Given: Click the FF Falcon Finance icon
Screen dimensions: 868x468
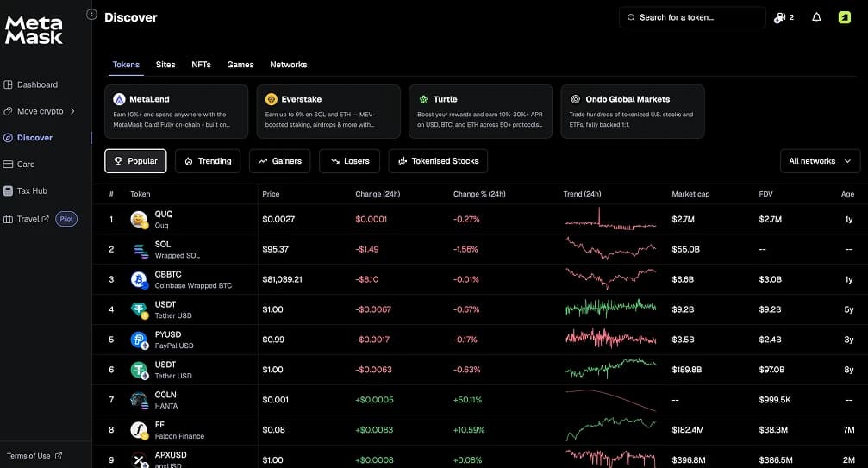Looking at the screenshot, I should click(140, 430).
